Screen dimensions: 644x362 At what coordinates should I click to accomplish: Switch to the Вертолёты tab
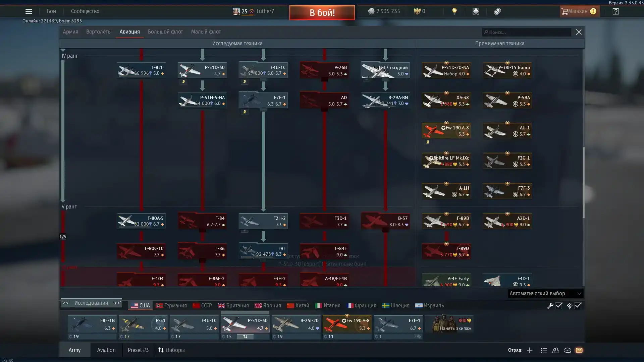(99, 32)
